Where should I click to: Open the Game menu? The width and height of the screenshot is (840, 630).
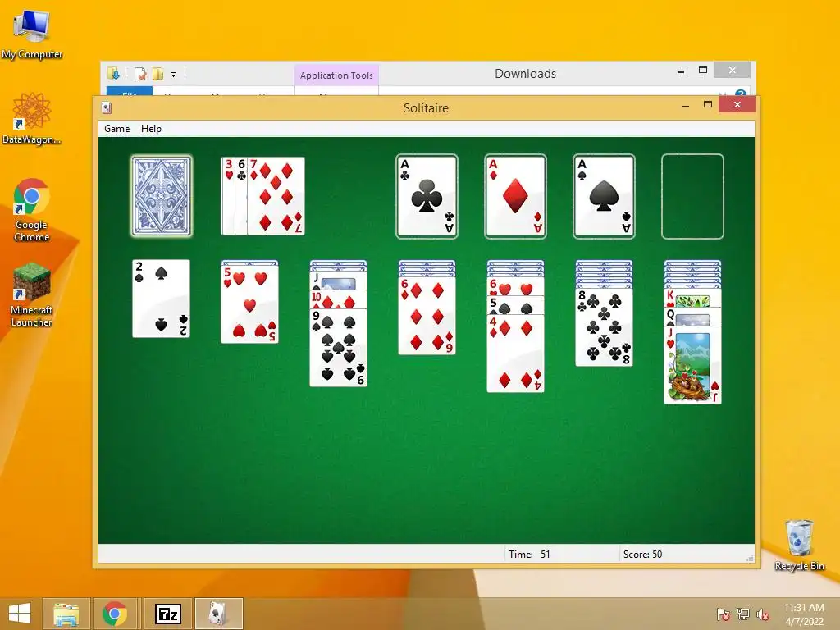pyautogui.click(x=116, y=129)
